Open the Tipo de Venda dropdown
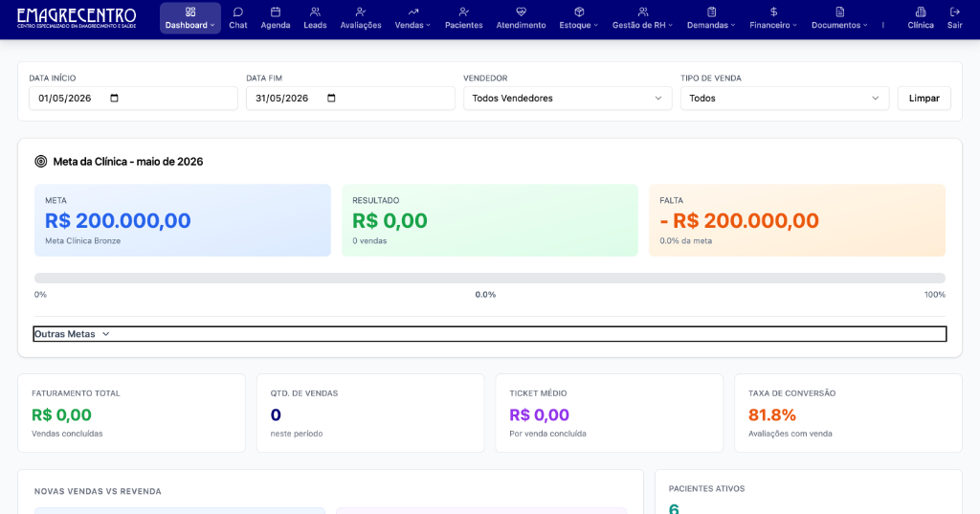The height and width of the screenshot is (514, 980). pyautogui.click(x=785, y=99)
